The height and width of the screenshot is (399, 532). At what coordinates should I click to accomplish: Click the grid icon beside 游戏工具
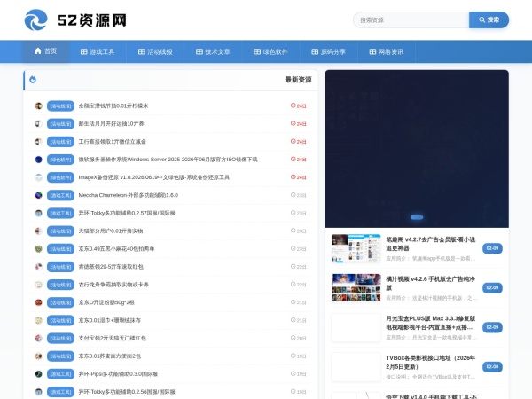(x=84, y=51)
